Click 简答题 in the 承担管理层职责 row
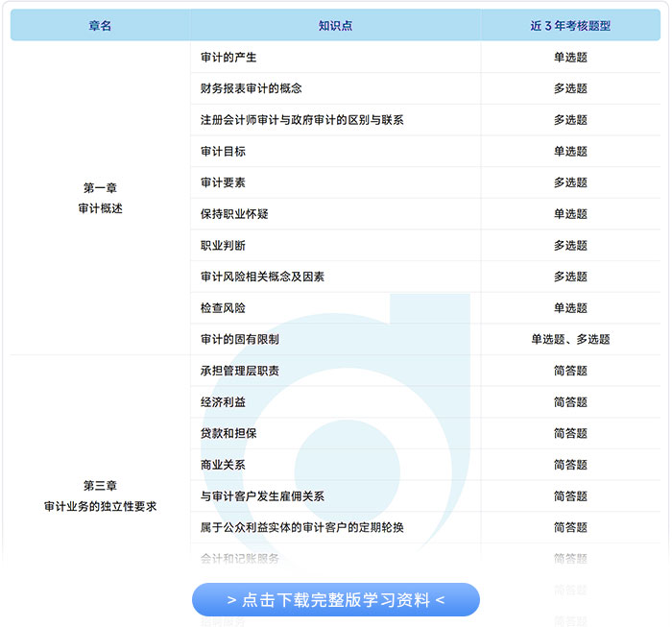The image size is (672, 627). tap(570, 371)
